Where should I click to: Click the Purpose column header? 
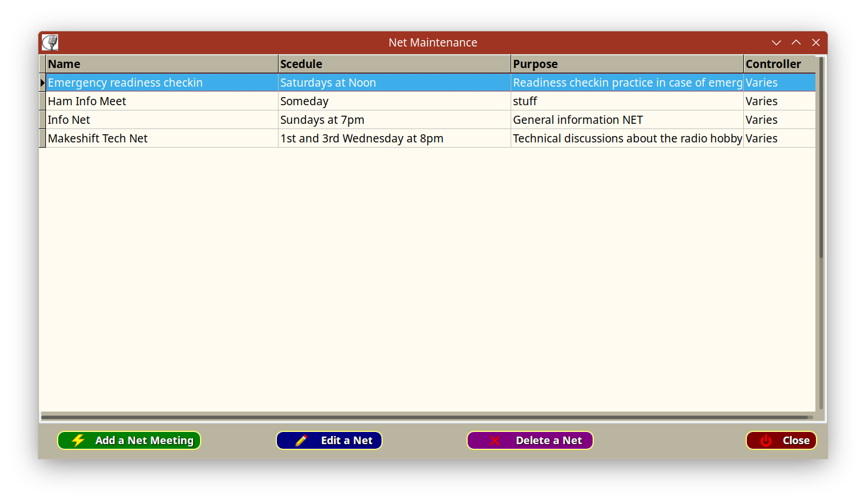[x=627, y=64]
